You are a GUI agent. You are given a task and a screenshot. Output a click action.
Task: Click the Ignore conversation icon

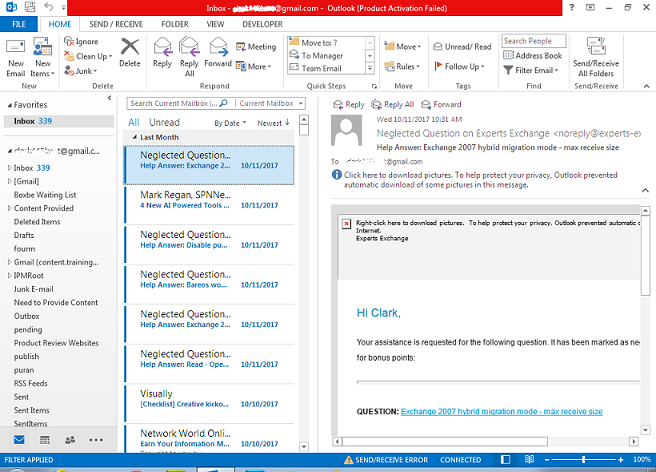click(81, 41)
